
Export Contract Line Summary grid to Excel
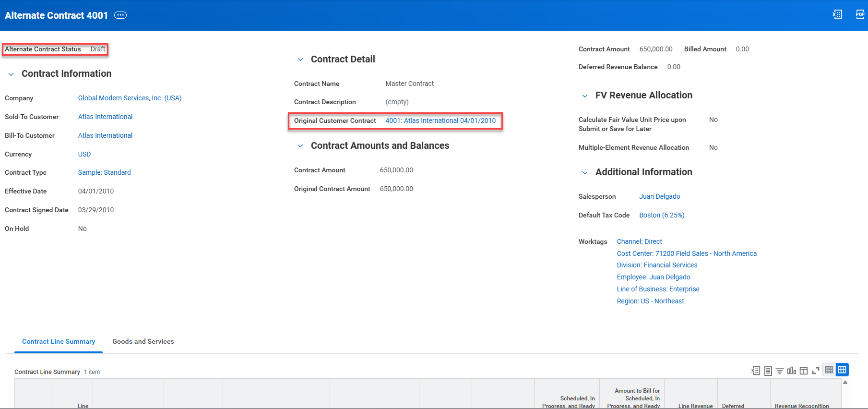point(756,371)
